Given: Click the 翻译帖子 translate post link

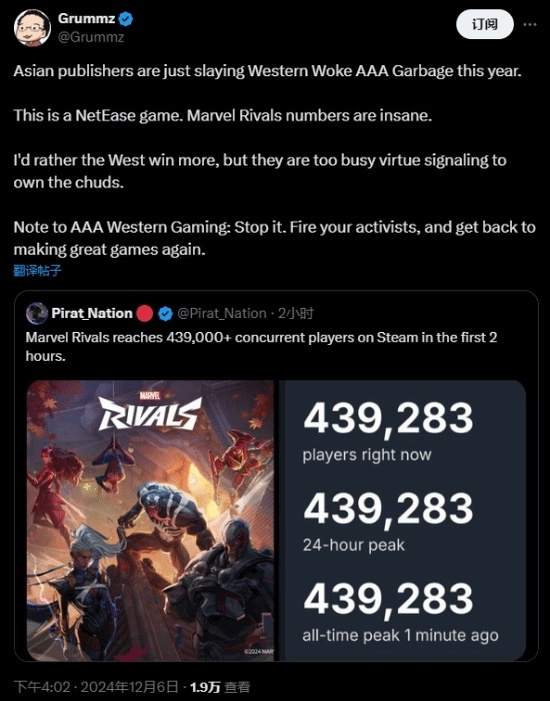Looking at the screenshot, I should pos(38,270).
